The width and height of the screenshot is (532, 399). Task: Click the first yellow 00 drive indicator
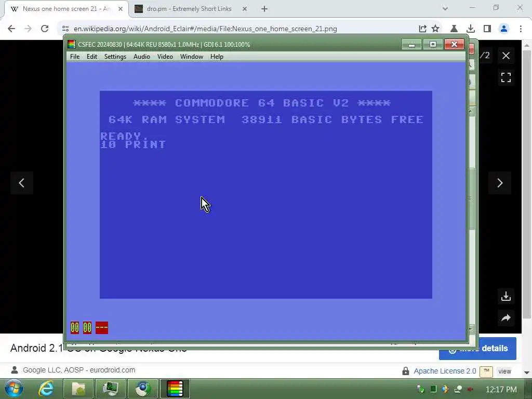75,327
